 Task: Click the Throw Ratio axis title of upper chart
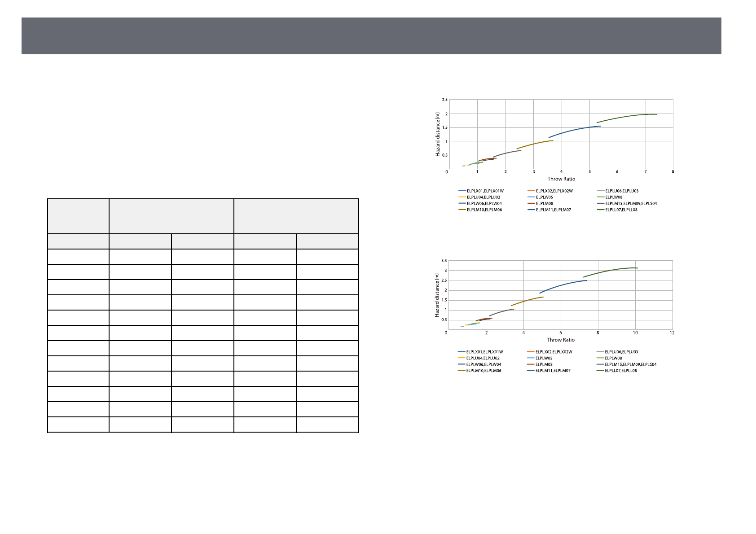tap(561, 179)
